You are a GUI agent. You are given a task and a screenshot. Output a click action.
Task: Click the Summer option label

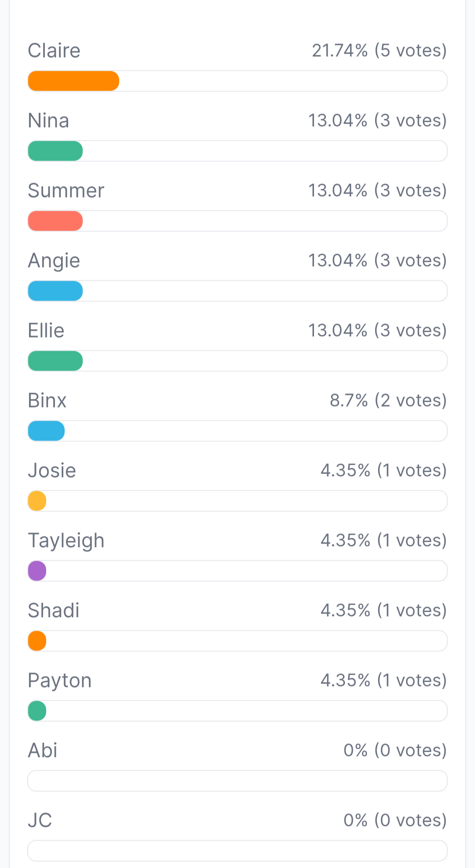(x=66, y=191)
